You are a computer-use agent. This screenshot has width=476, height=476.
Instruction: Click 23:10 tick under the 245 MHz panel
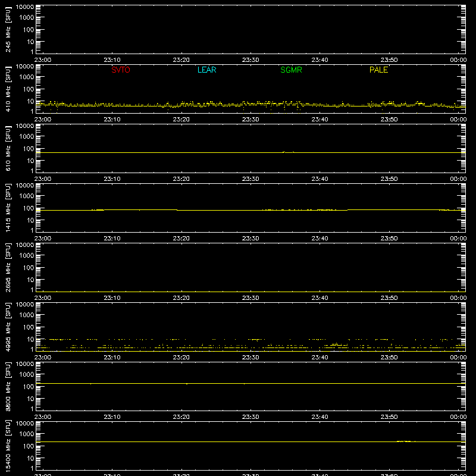(x=112, y=60)
